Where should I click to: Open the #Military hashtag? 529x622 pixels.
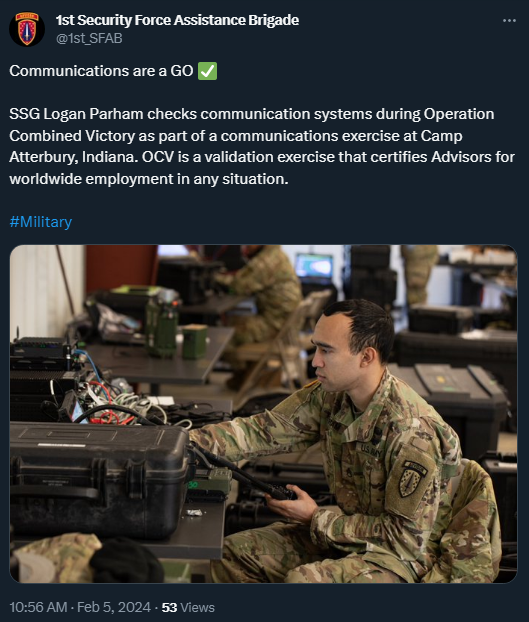coord(40,222)
